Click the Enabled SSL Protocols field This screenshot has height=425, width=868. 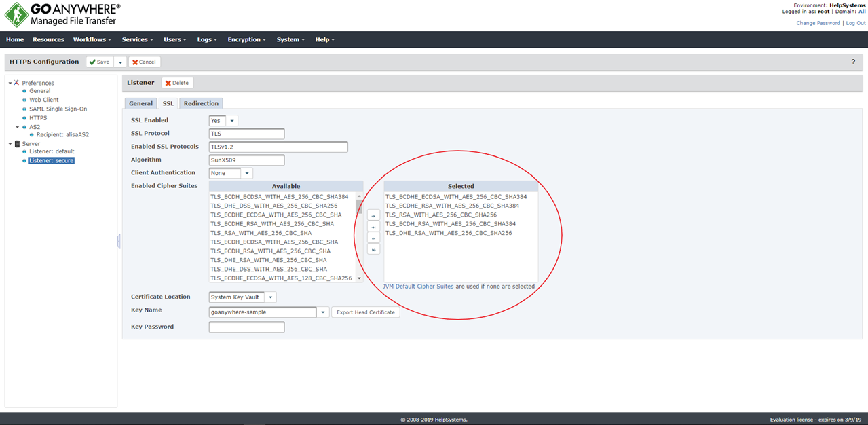click(278, 147)
